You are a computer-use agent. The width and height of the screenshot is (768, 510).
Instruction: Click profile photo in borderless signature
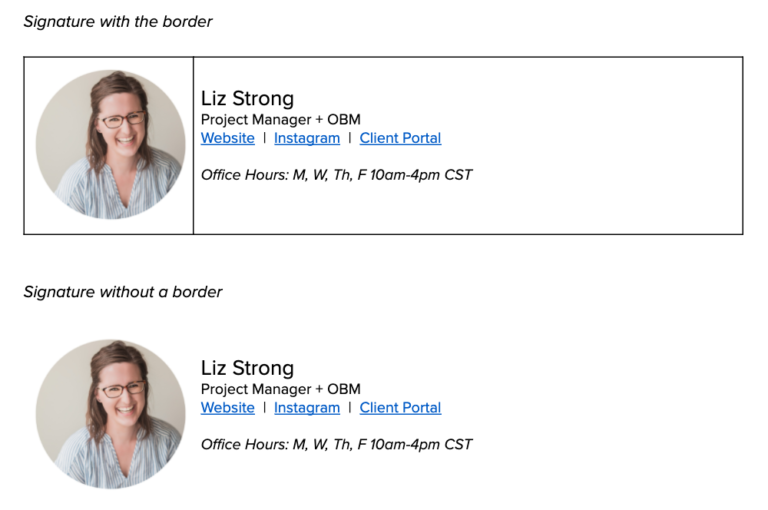tap(110, 414)
